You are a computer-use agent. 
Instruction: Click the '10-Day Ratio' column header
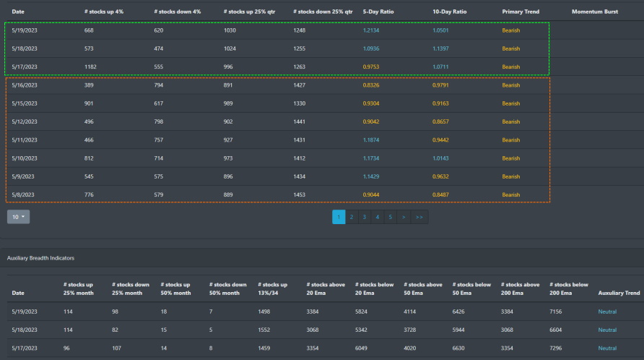[449, 12]
